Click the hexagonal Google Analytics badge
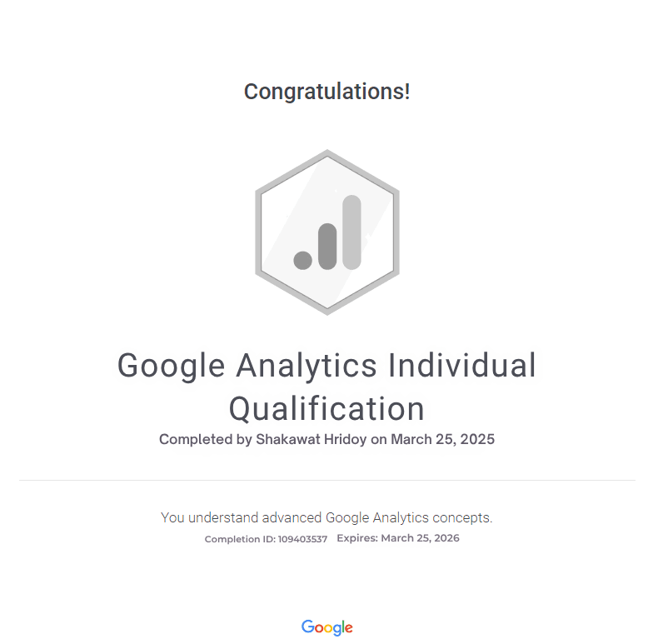Viewport: 658px width, 644px height. (327, 232)
